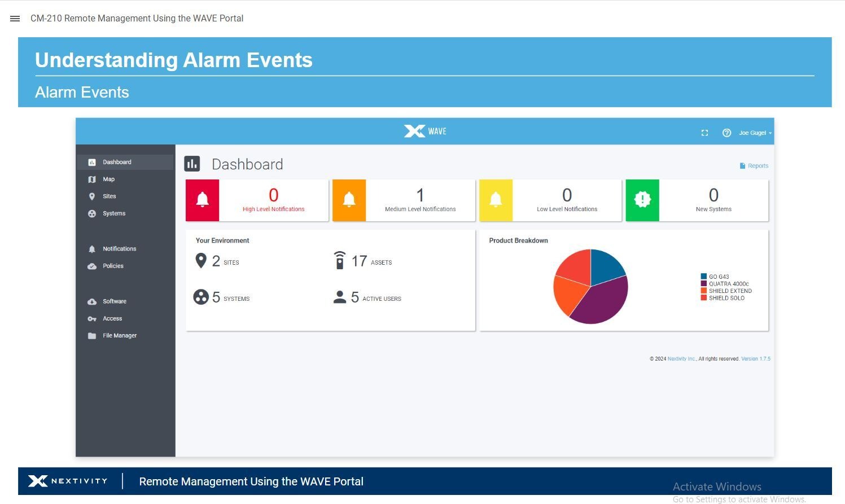The width and height of the screenshot is (845, 504).
Task: Click the orange medium-level bell icon
Action: [349, 200]
